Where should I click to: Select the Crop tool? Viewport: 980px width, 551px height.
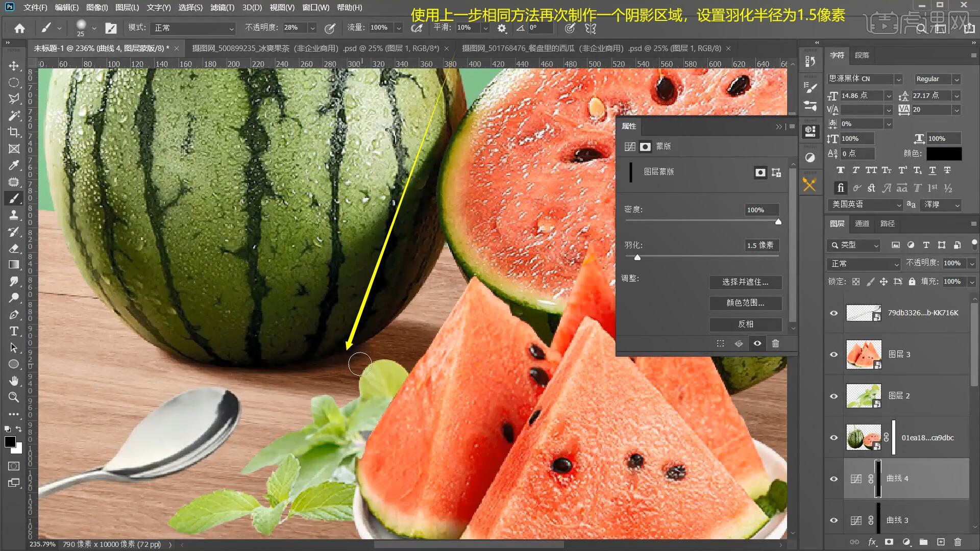pyautogui.click(x=14, y=132)
